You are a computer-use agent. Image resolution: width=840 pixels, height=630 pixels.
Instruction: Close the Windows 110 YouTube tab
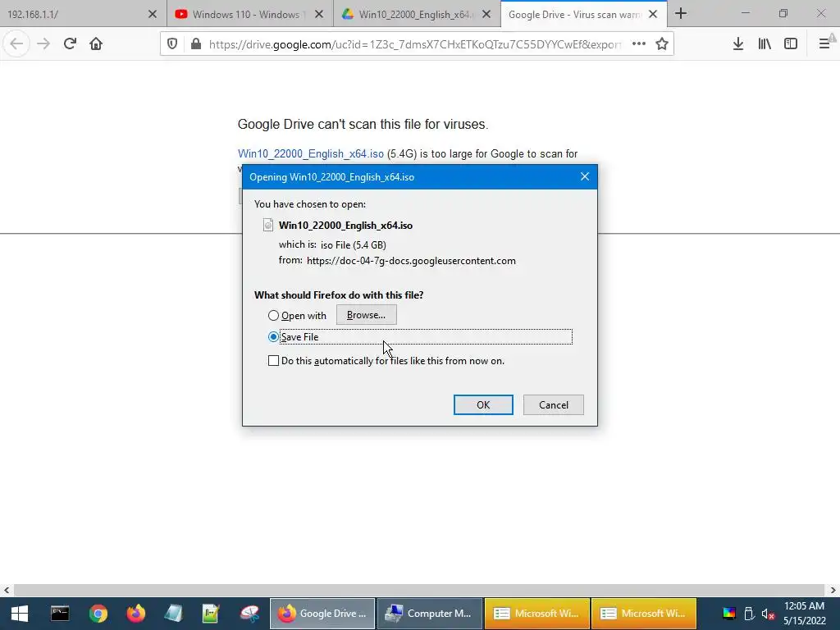coord(319,14)
